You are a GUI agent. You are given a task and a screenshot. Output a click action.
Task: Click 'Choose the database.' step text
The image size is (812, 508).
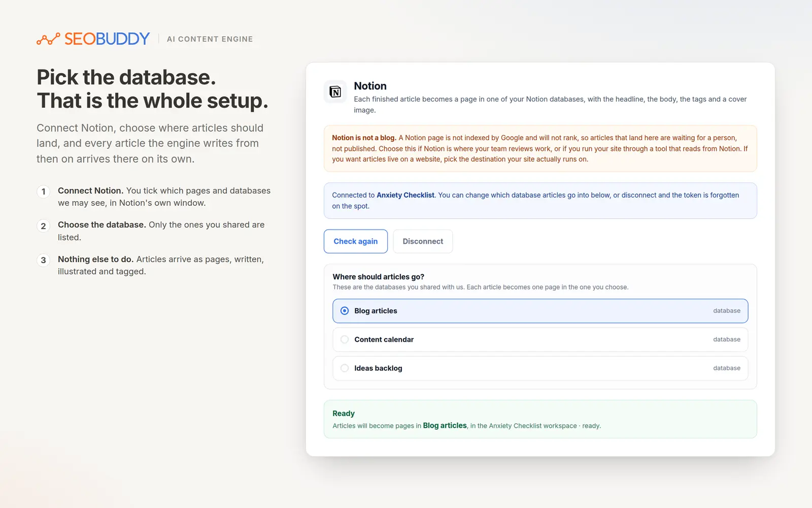point(102,225)
